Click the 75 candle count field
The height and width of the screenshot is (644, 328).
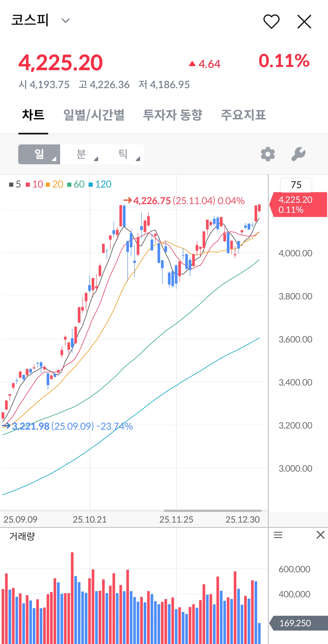[296, 185]
